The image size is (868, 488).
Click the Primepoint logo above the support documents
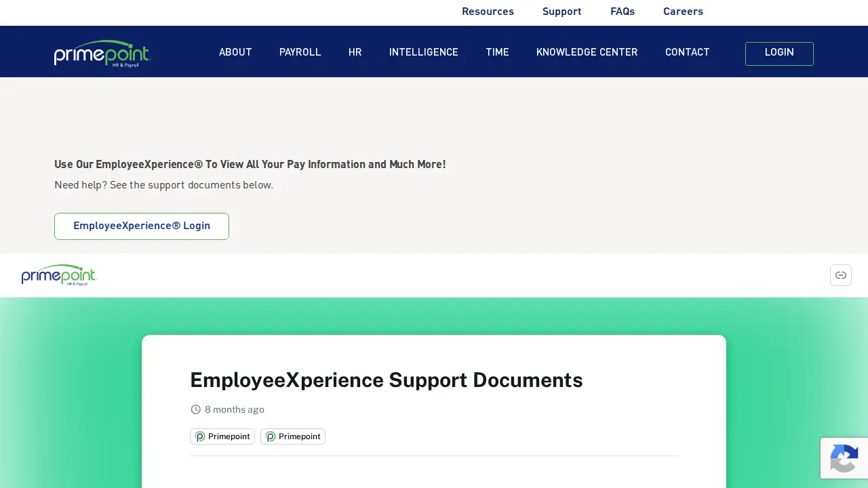point(59,275)
